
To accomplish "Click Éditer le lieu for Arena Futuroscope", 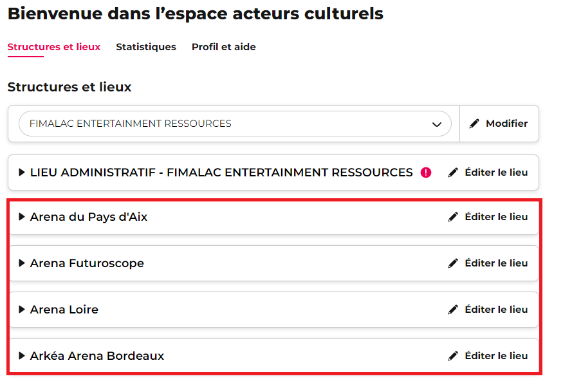I will (x=488, y=263).
